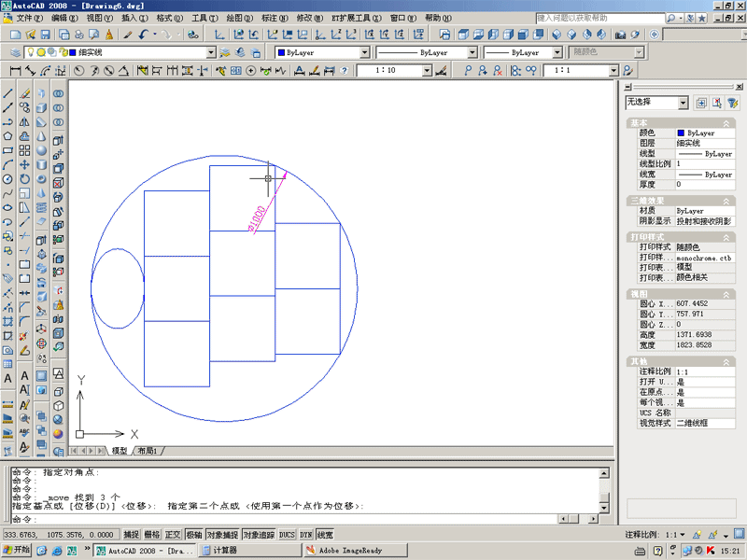Open the 1:10 dimension style dropdown
The height and width of the screenshot is (560, 747).
tap(427, 71)
